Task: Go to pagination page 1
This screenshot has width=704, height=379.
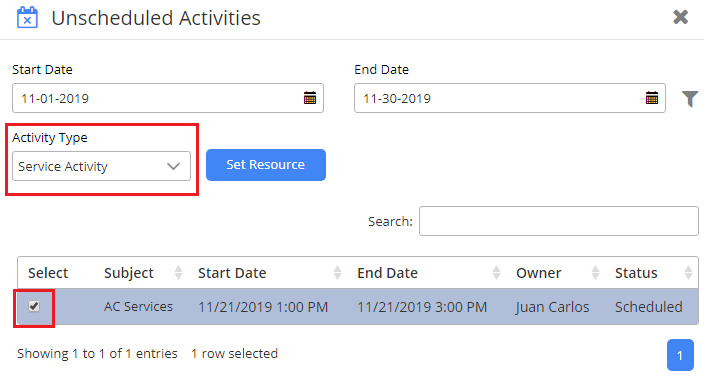Action: click(680, 355)
